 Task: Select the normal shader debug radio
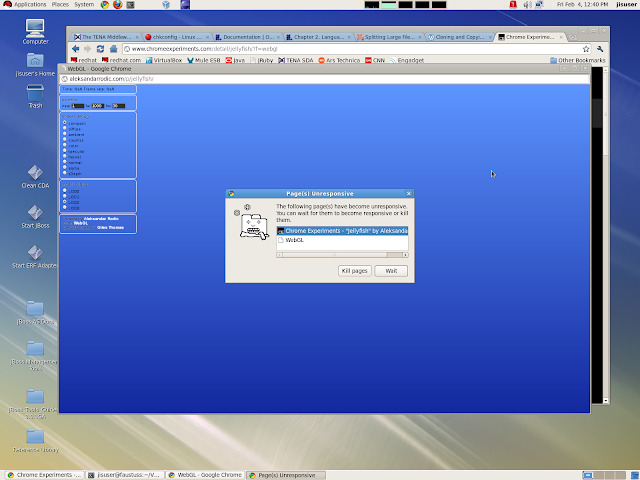[x=64, y=162]
